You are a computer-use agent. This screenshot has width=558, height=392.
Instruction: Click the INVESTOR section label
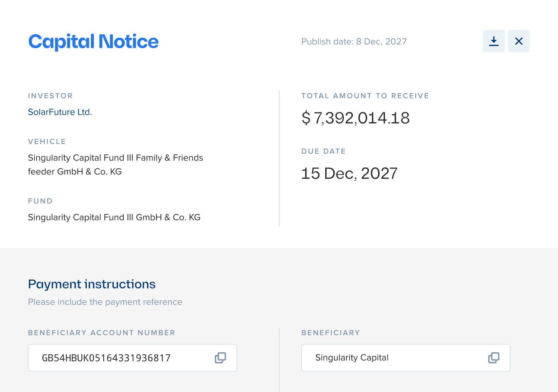[50, 95]
